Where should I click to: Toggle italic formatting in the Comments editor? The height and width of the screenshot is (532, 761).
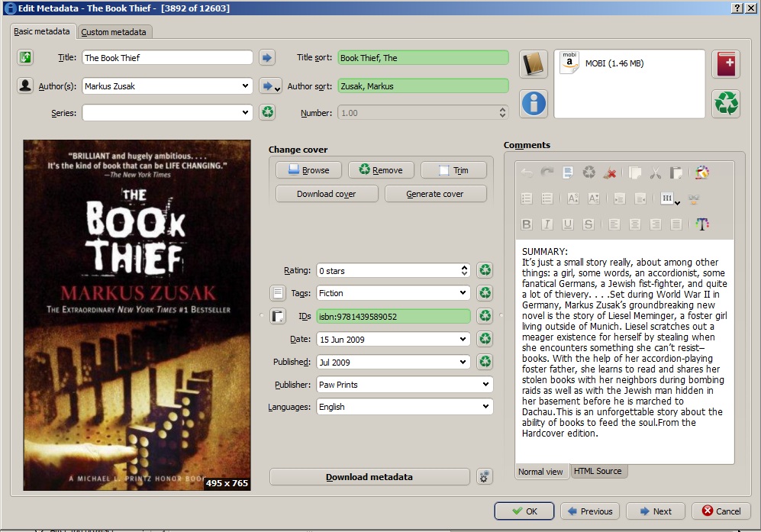point(547,224)
